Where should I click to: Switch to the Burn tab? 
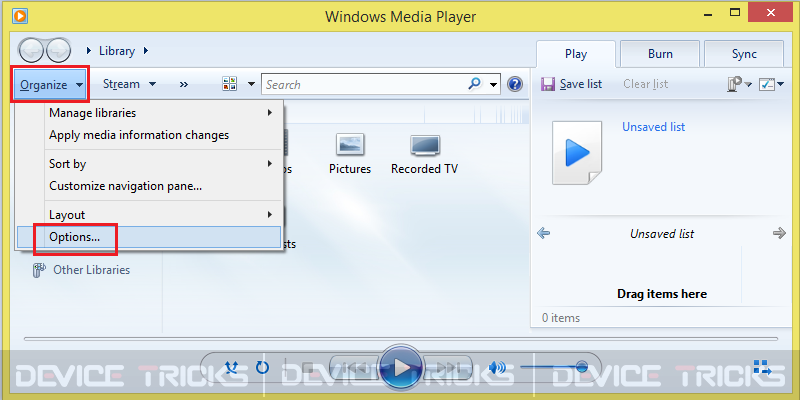click(660, 54)
